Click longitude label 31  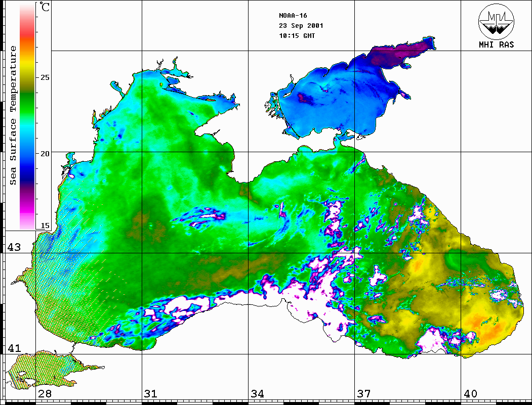point(151,394)
